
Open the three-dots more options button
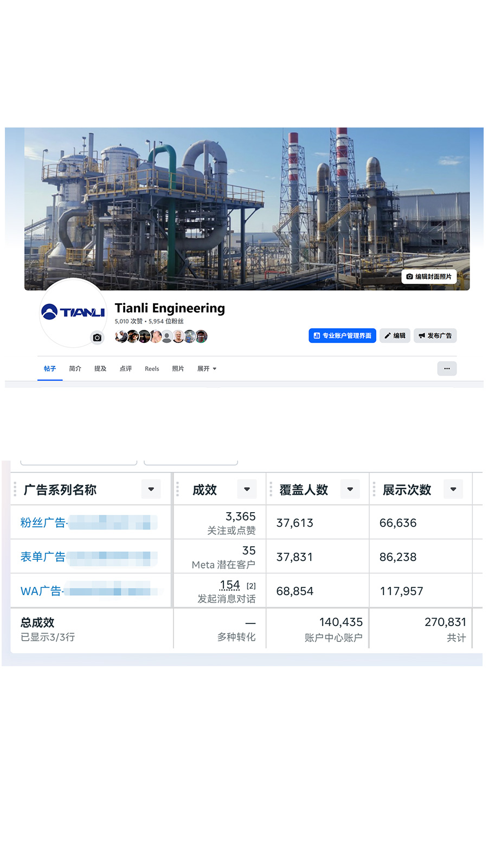click(x=447, y=368)
